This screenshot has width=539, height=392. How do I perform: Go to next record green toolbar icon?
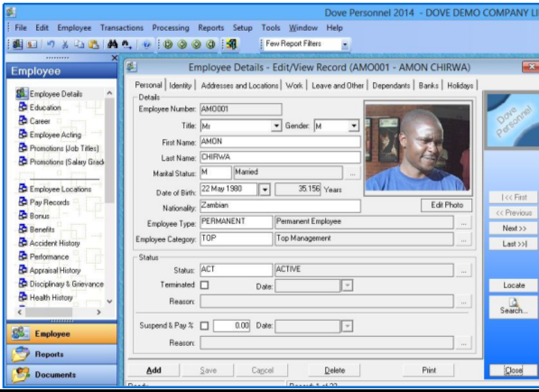click(x=196, y=44)
